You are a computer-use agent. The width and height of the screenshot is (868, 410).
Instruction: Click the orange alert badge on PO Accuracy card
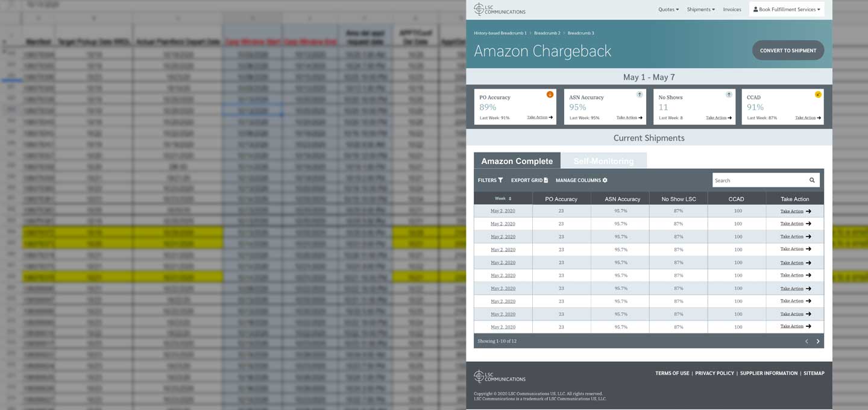tap(550, 94)
